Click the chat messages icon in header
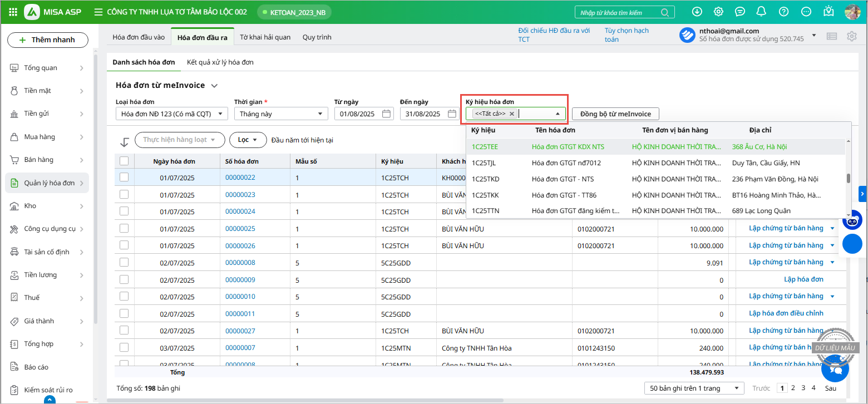The width and height of the screenshot is (868, 404). (x=740, y=12)
